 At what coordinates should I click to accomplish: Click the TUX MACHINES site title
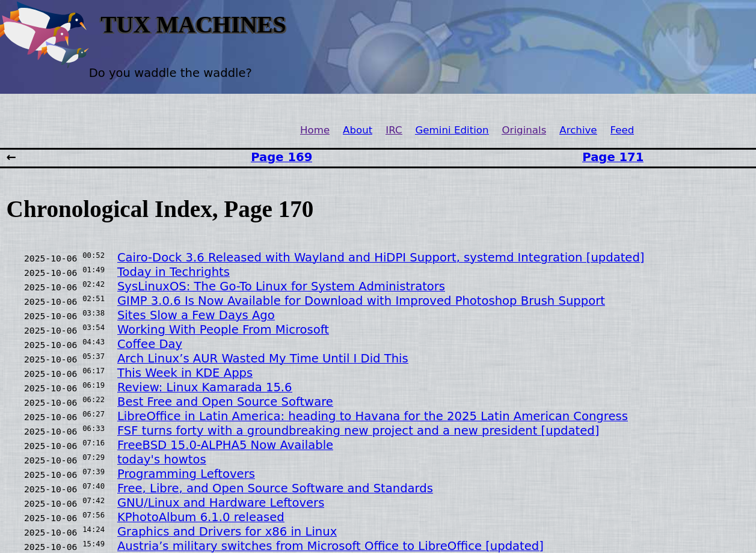click(193, 25)
